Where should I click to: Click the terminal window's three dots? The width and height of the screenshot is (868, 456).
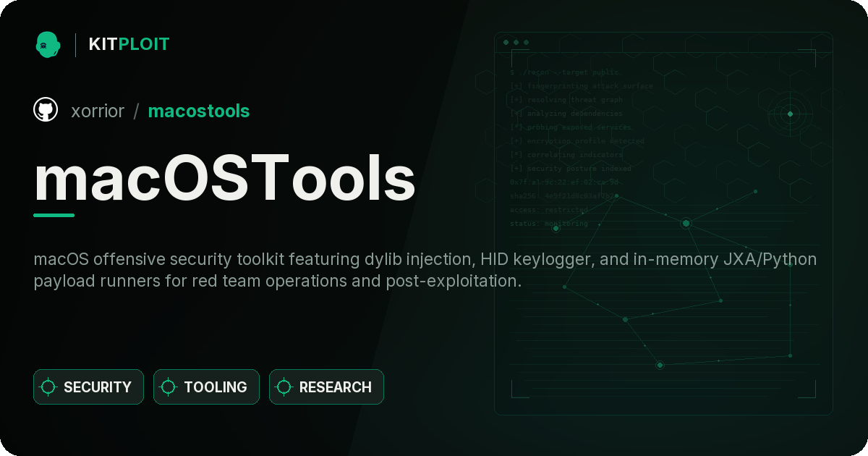point(516,43)
